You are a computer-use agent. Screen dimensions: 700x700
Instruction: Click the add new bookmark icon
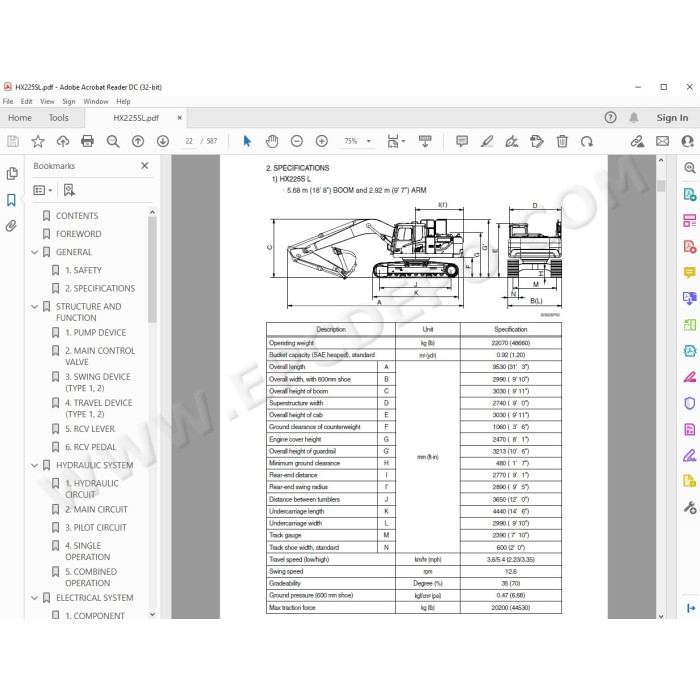[69, 190]
